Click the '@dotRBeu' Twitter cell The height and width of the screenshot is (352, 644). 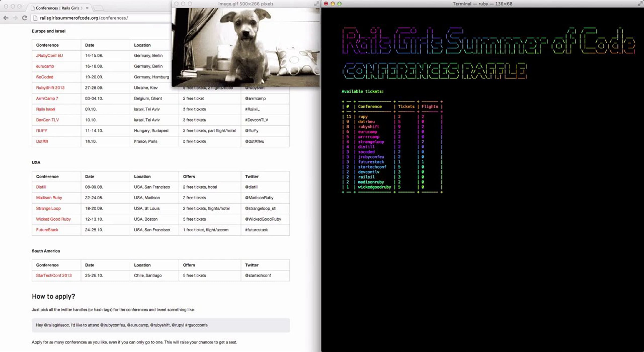(265, 141)
